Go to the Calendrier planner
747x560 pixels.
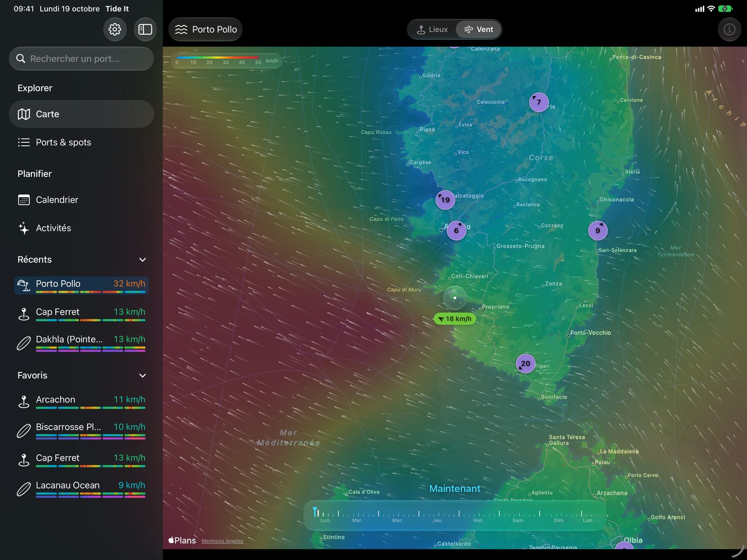[x=82, y=200]
